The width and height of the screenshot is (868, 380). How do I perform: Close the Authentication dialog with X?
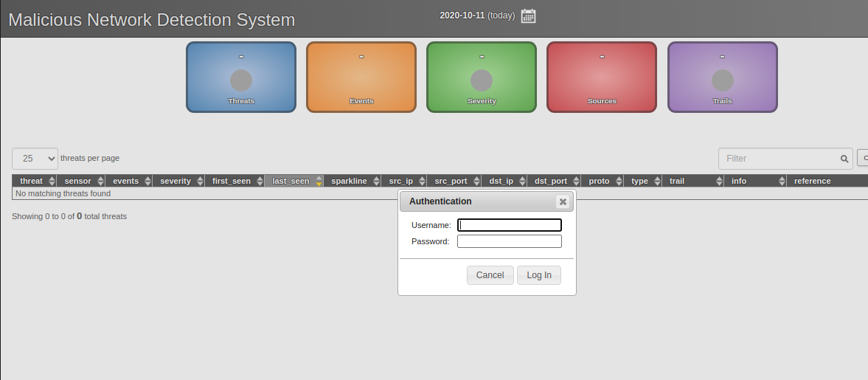coord(563,201)
